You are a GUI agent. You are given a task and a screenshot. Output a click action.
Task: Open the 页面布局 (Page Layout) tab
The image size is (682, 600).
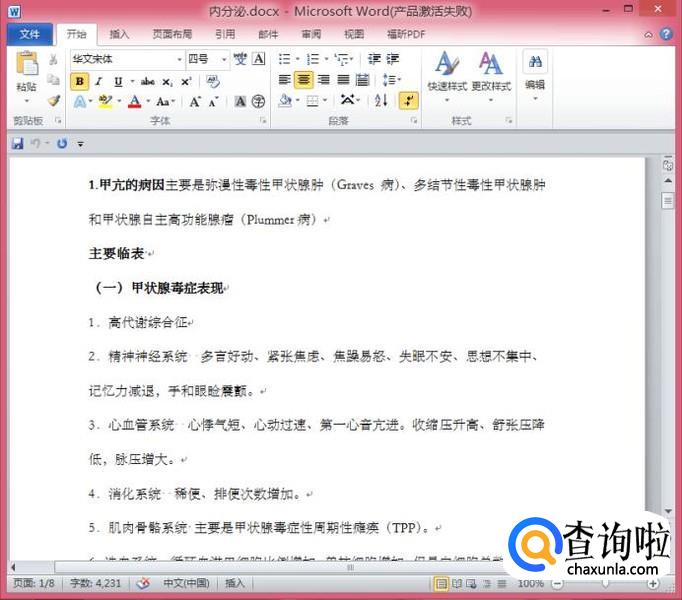(x=170, y=34)
